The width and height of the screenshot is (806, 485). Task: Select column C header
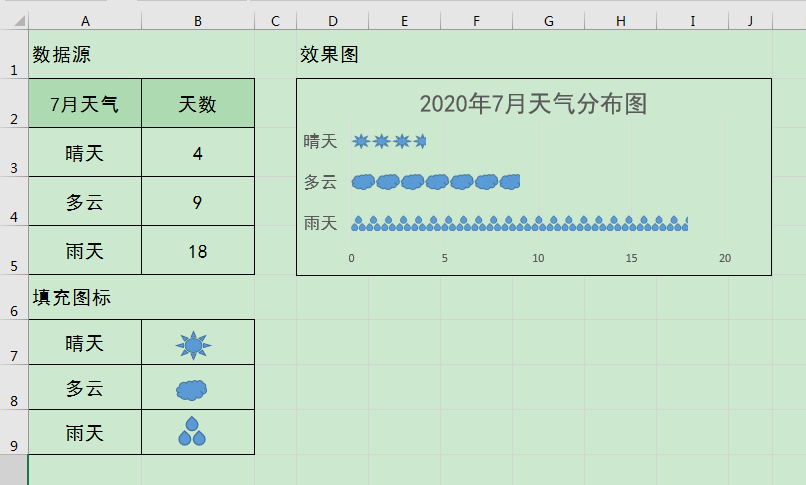coord(276,21)
